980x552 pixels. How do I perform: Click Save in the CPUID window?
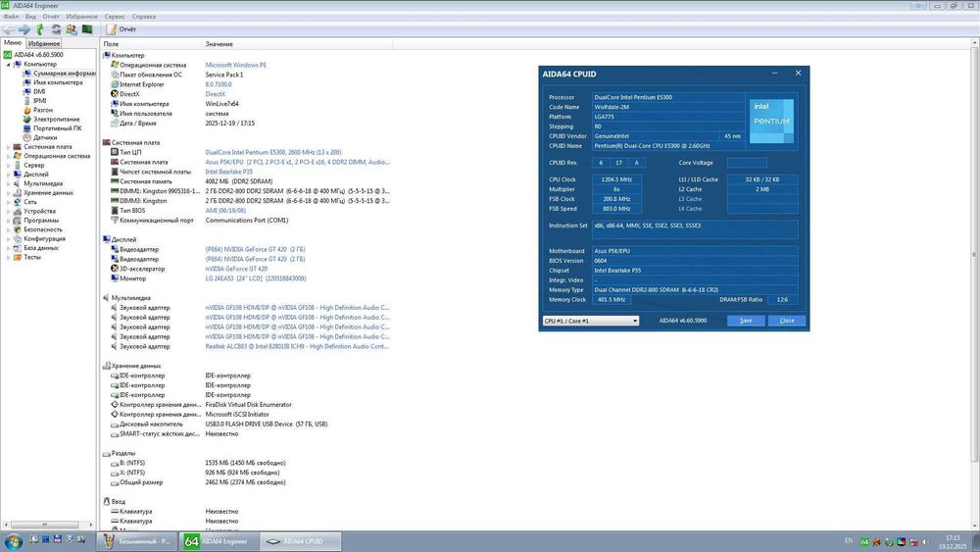pos(746,321)
